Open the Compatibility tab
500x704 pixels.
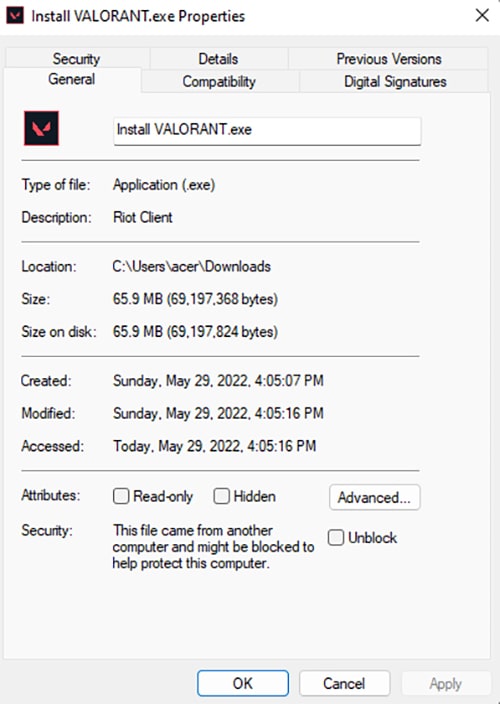tap(219, 81)
